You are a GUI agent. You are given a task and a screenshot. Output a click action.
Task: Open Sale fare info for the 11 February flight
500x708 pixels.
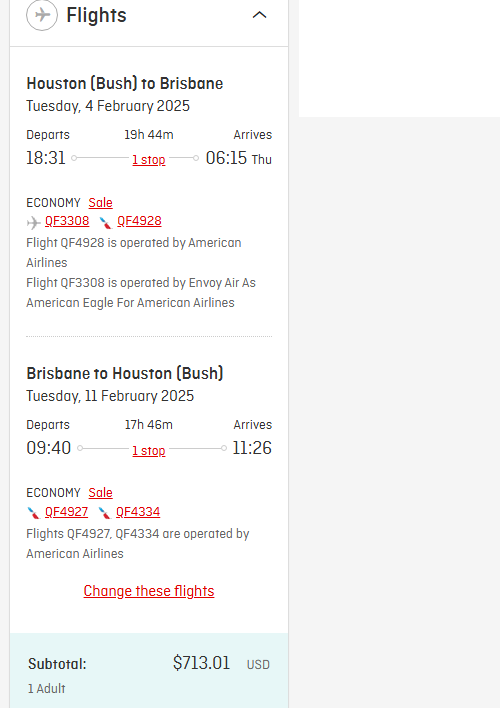pos(100,493)
